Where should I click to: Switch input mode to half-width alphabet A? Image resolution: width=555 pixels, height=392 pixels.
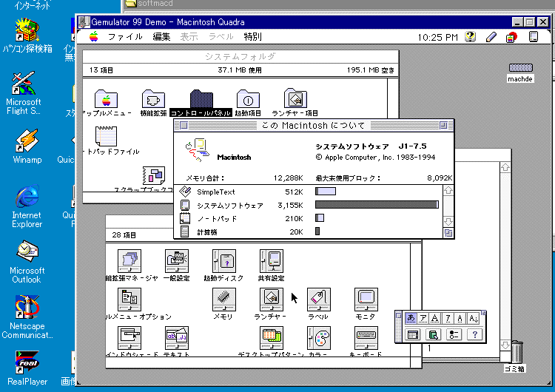460,318
